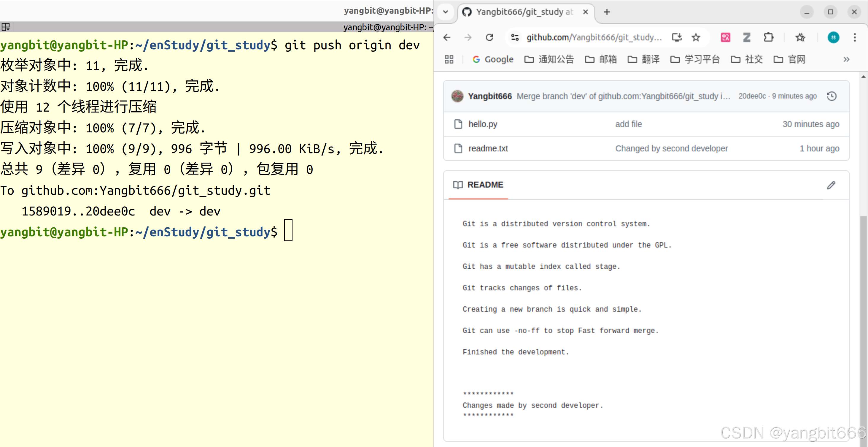Click the browser back arrow
The height and width of the screenshot is (447, 868).
447,37
